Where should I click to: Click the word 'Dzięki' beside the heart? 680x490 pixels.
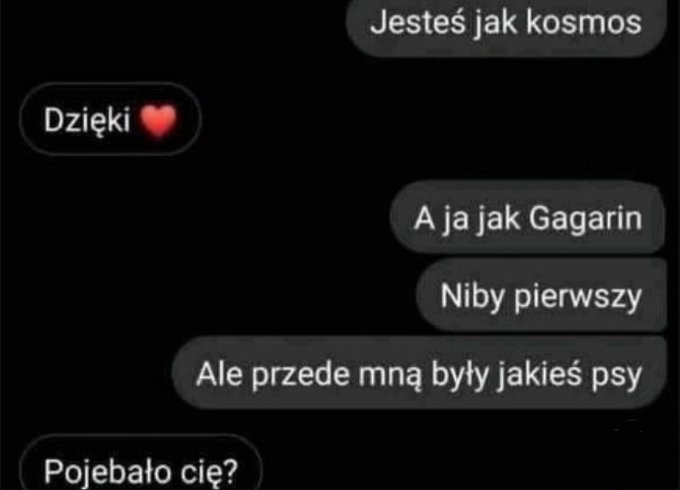pyautogui.click(x=87, y=120)
